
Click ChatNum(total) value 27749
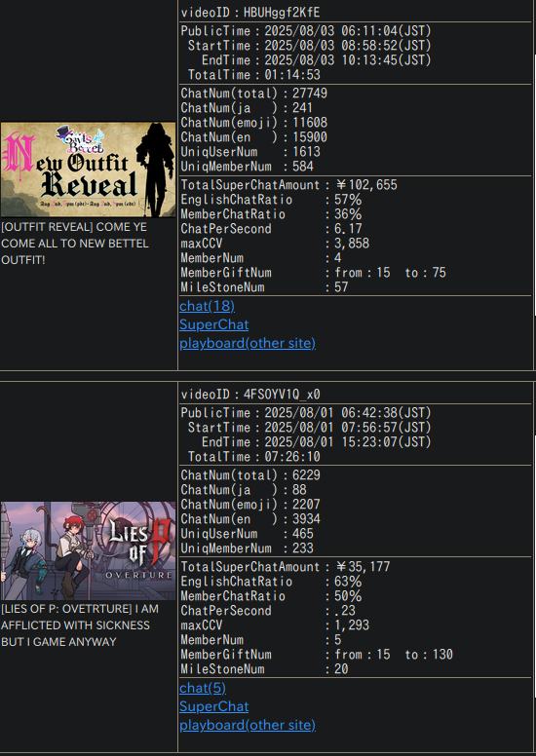click(x=310, y=94)
